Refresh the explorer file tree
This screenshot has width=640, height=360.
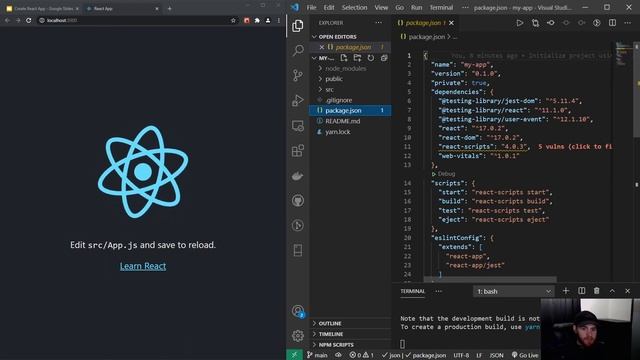click(x=371, y=58)
